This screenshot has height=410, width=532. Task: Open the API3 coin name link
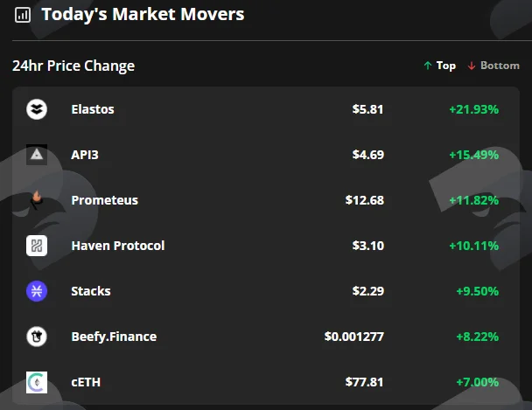point(85,155)
